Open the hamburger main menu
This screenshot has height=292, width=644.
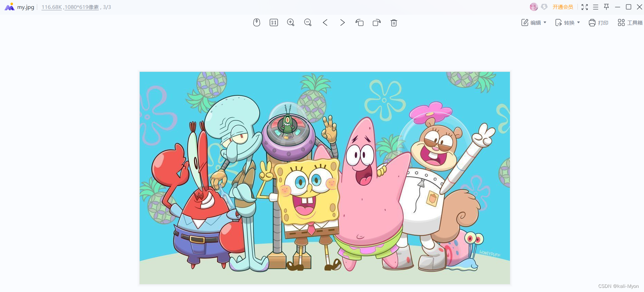click(596, 7)
